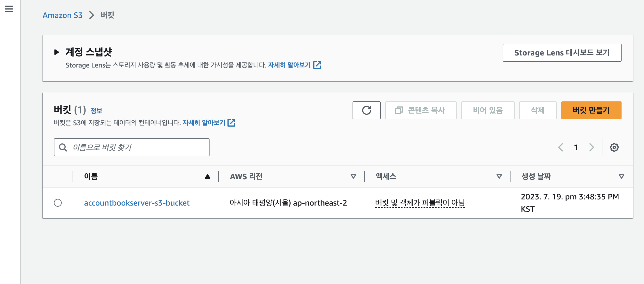Viewport: 644px width, 284px height.
Task: Open accountbookserver-s3-bucket link
Action: (x=137, y=203)
